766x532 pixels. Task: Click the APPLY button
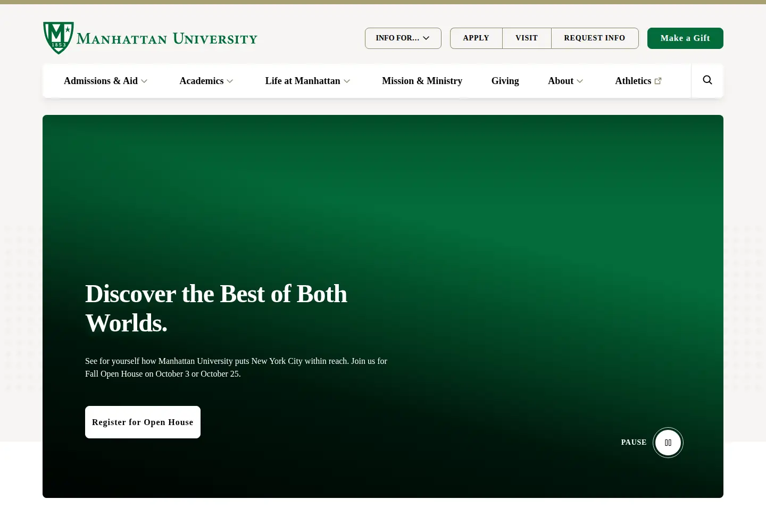(x=476, y=38)
